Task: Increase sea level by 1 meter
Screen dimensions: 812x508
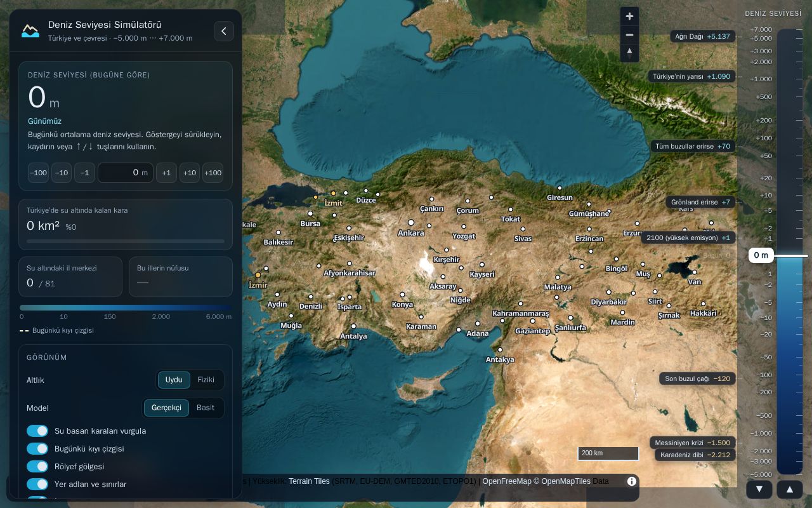Action: pyautogui.click(x=166, y=173)
